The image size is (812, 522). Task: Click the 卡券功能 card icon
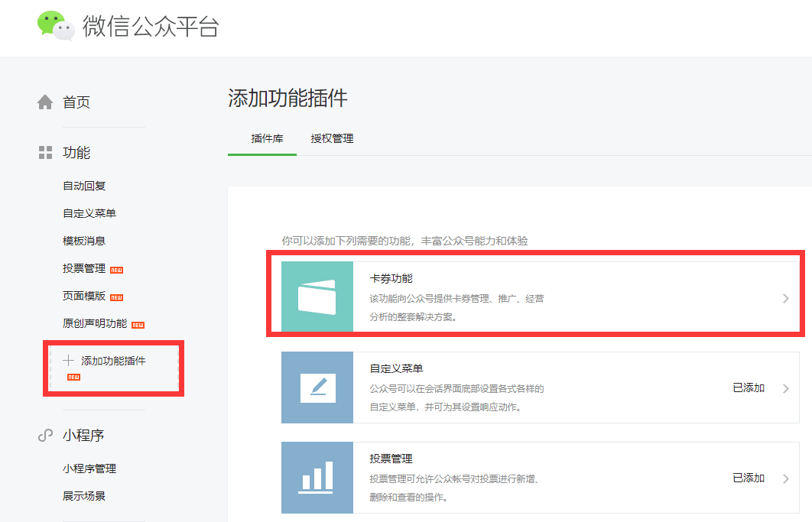click(x=317, y=297)
